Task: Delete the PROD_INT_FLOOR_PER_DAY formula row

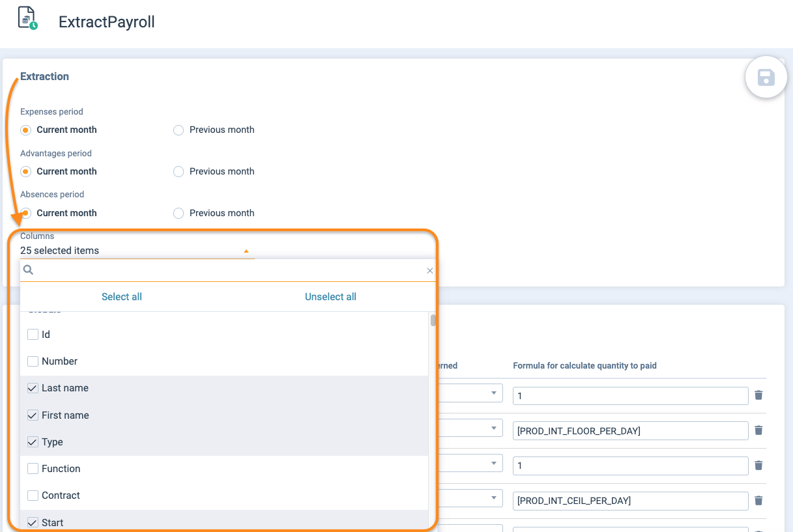Action: 758,430
